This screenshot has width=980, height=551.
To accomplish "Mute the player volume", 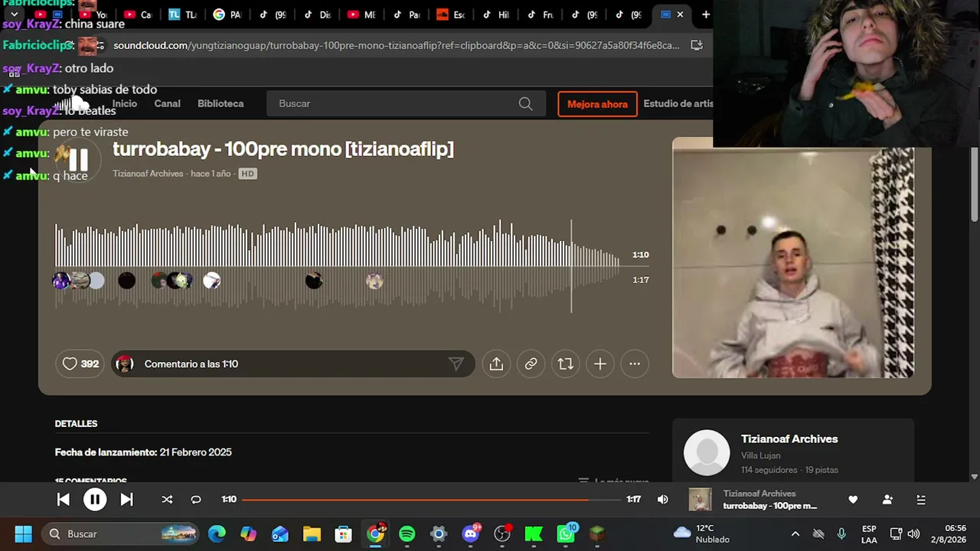I will 663,500.
